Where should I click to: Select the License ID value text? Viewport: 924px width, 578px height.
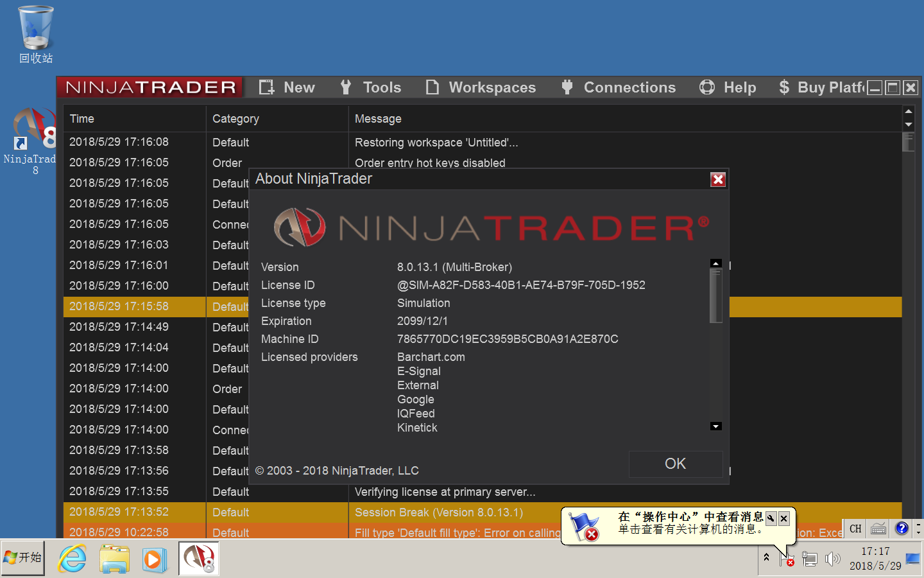pos(521,285)
